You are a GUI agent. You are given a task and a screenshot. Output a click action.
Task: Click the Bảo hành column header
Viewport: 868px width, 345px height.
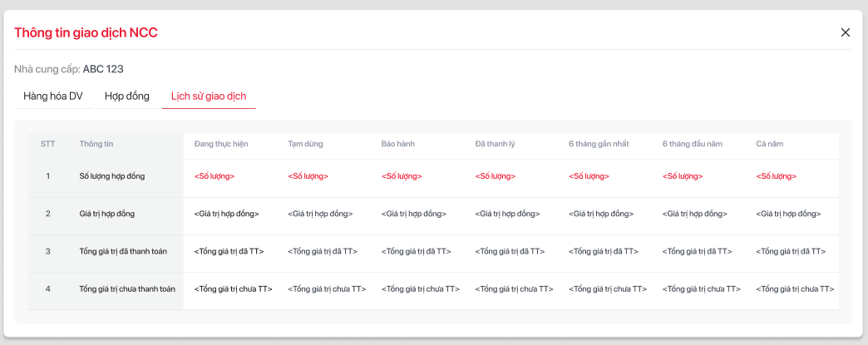click(x=398, y=144)
